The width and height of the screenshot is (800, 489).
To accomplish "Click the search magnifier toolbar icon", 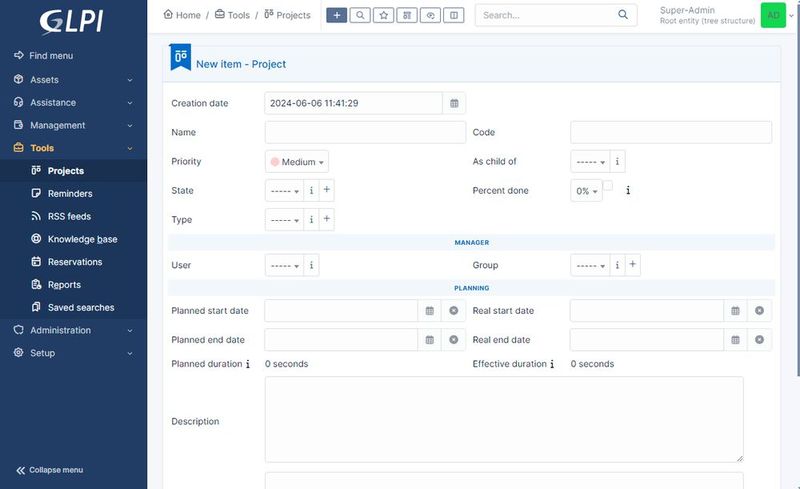I will tap(360, 15).
